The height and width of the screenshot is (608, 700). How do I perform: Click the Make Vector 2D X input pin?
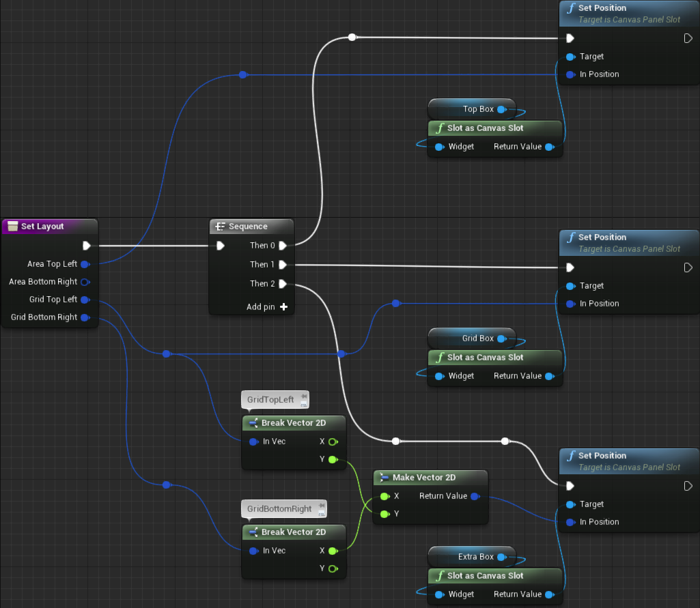coord(384,497)
